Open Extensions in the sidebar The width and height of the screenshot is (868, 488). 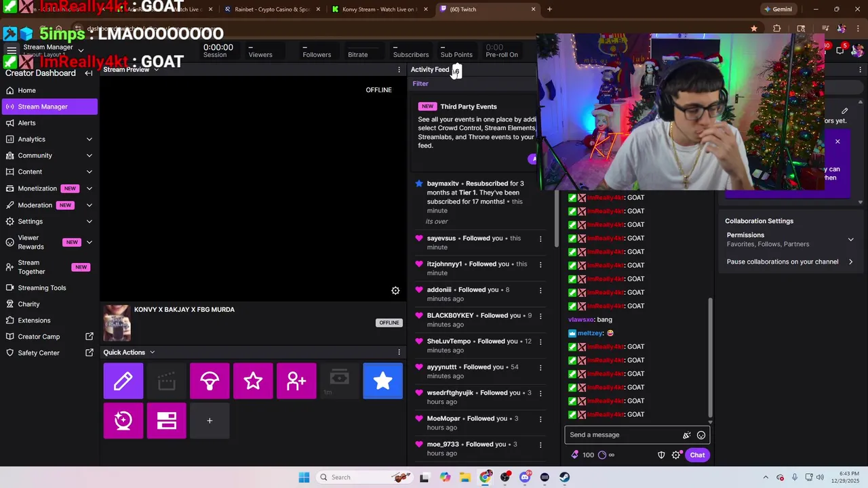pos(50,320)
